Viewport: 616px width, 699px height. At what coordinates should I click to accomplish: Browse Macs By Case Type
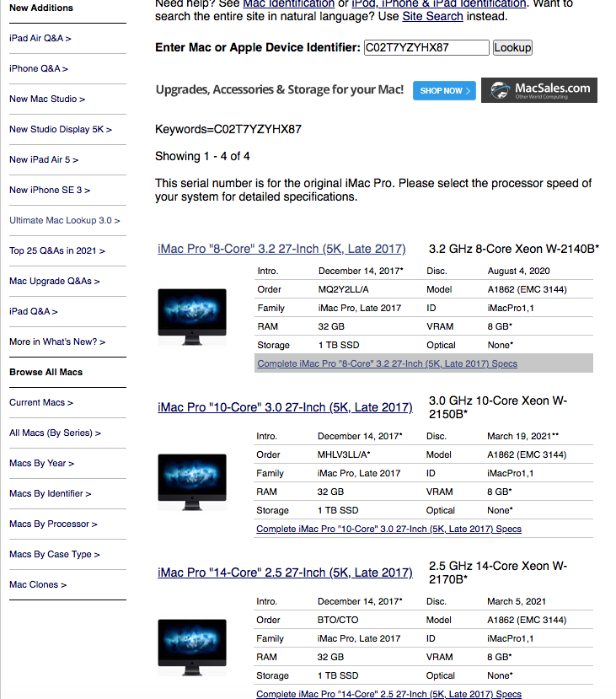click(x=54, y=554)
